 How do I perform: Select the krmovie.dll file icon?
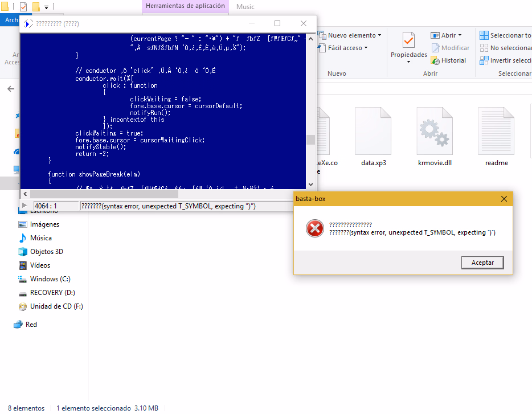pos(435,131)
